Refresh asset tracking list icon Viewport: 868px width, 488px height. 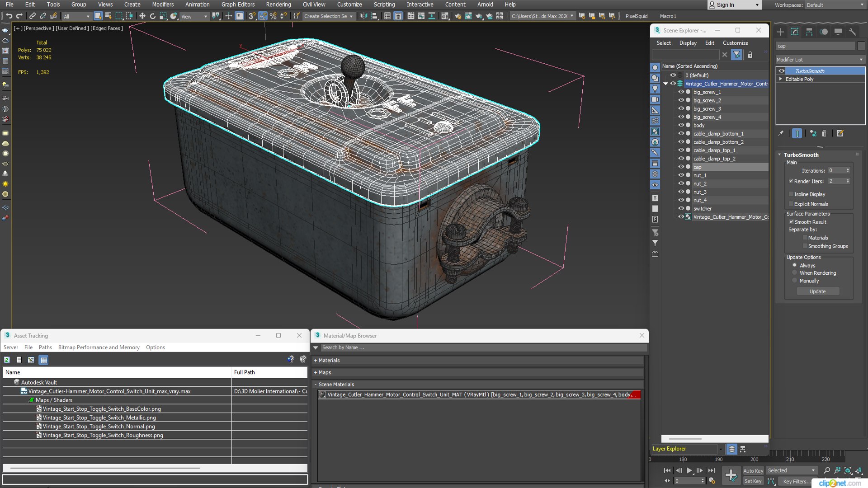point(7,360)
